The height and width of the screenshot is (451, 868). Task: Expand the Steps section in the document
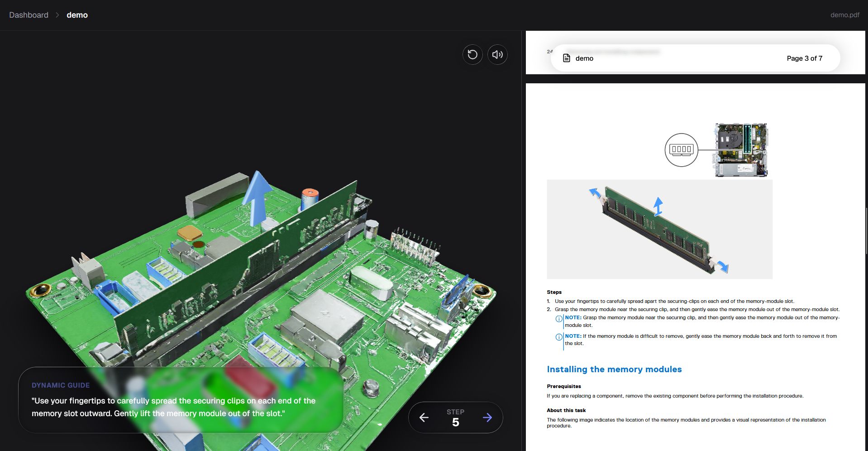(554, 292)
